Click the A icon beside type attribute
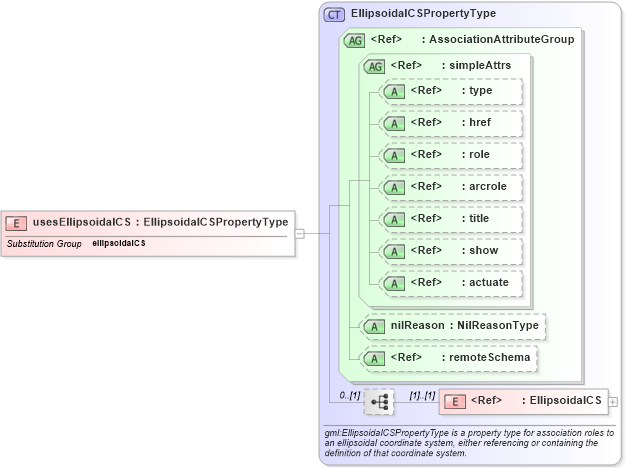The width and height of the screenshot is (626, 468). tap(394, 92)
